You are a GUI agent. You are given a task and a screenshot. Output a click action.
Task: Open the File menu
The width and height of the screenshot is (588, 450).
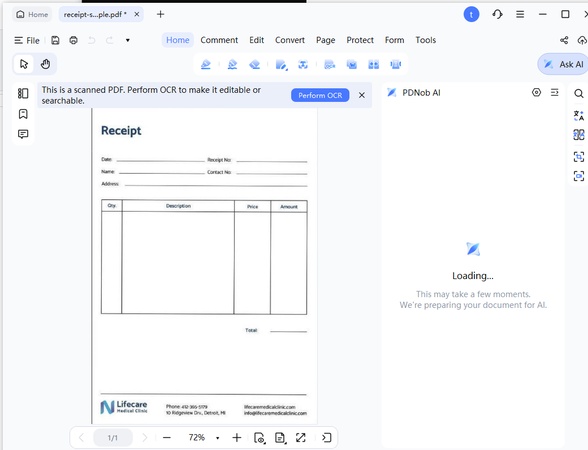tap(27, 40)
